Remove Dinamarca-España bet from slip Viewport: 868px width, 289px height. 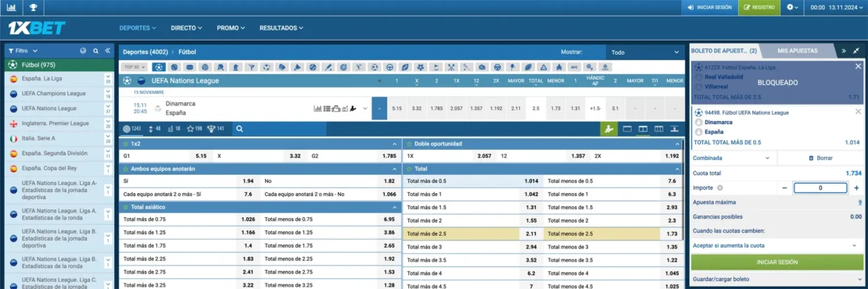858,112
